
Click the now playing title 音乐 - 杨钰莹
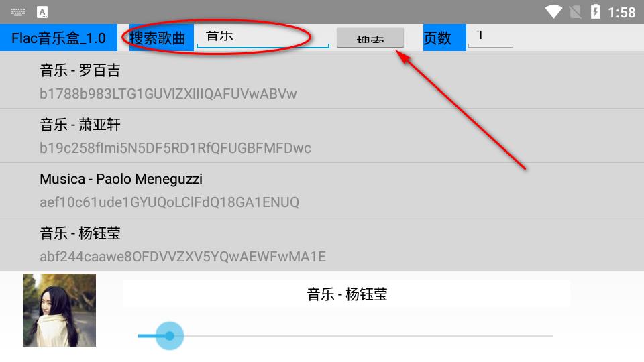tap(347, 294)
